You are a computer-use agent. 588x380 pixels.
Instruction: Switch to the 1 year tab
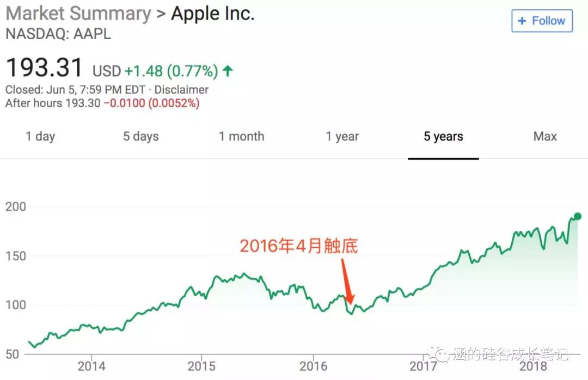342,137
